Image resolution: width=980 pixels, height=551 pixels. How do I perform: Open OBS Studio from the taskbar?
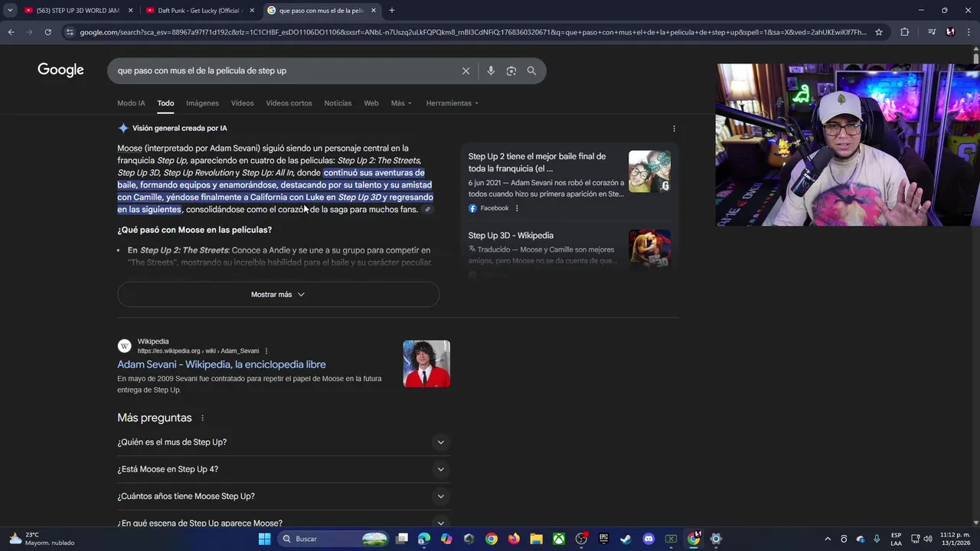click(x=581, y=539)
